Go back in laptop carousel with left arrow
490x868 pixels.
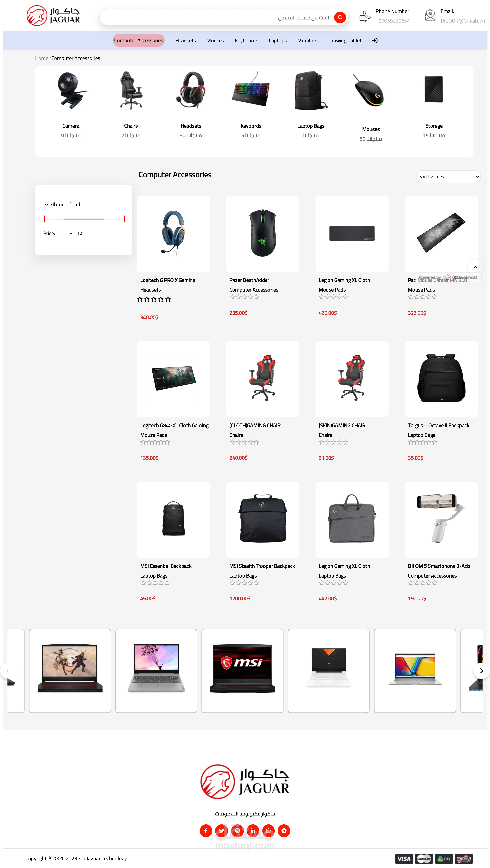point(7,671)
